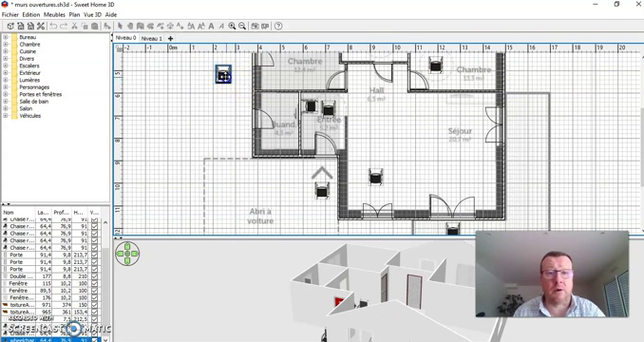This screenshot has width=644, height=342.
Task: Expand the Divers catalog category
Action: (x=6, y=58)
